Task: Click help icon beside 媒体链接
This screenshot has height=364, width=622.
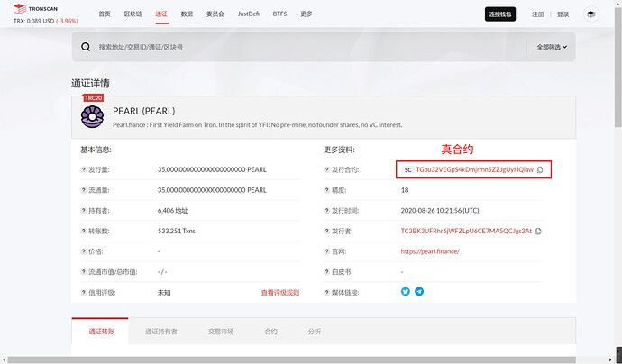Action: tap(327, 293)
